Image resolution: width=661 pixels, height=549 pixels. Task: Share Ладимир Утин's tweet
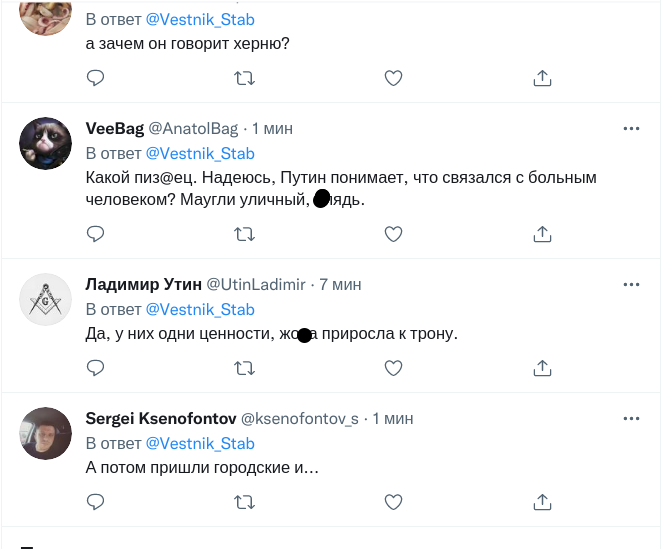[x=542, y=368]
